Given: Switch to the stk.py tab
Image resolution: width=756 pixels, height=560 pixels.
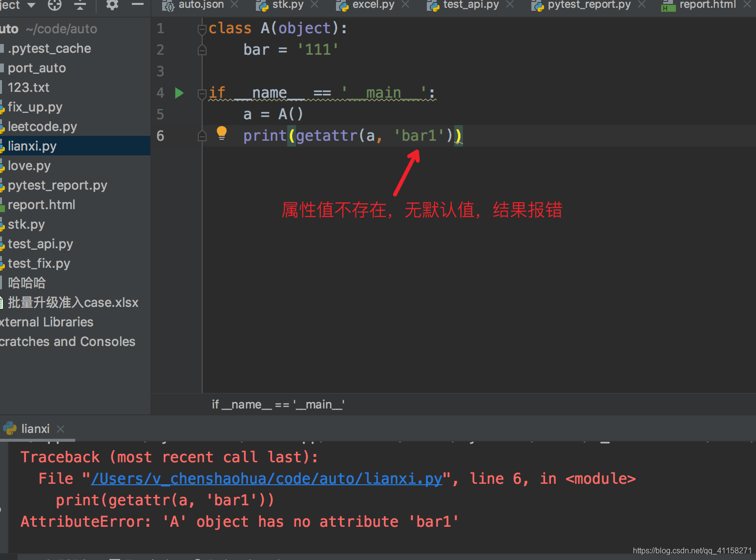Looking at the screenshot, I should [288, 5].
